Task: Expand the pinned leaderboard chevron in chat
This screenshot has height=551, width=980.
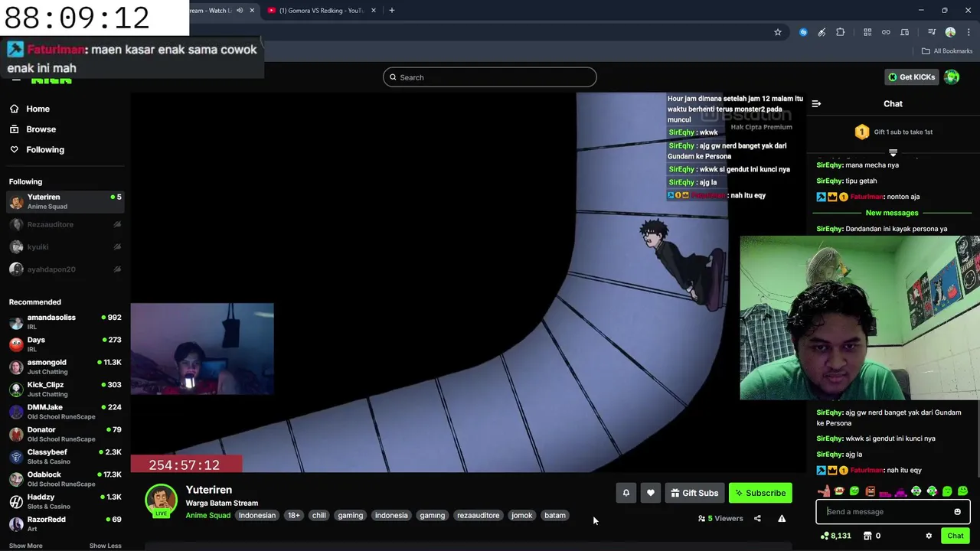Action: pyautogui.click(x=893, y=153)
